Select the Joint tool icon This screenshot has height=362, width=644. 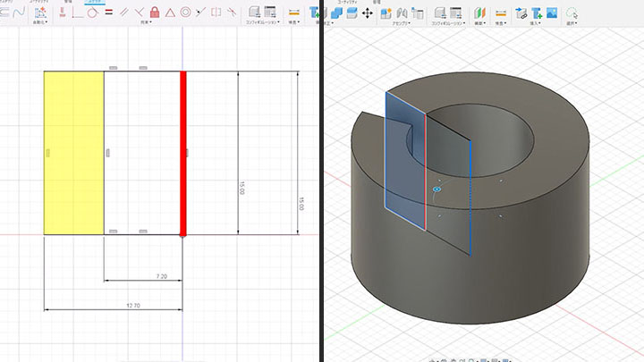(402, 13)
